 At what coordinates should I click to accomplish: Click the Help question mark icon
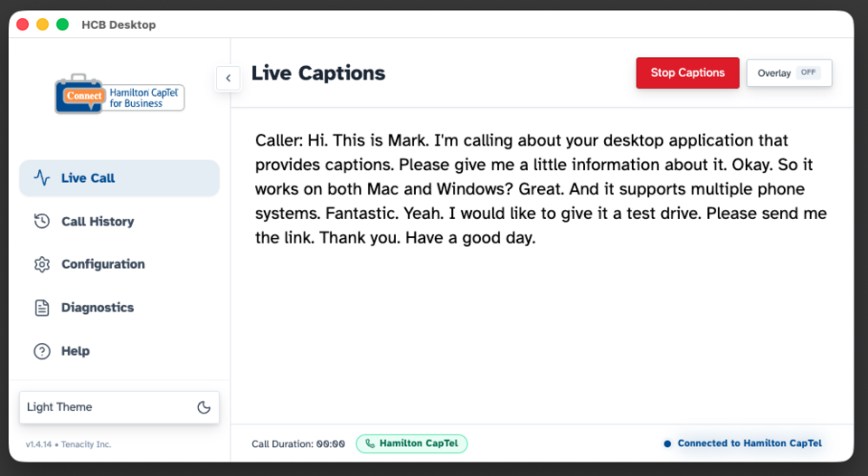[42, 351]
